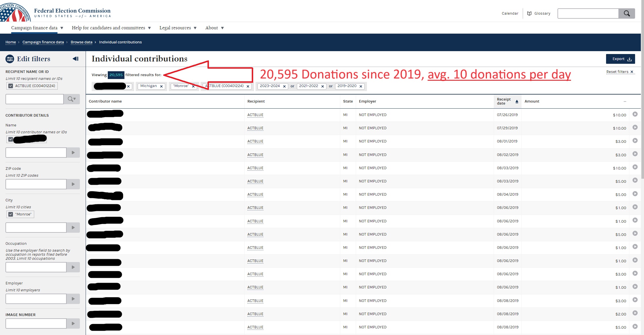Click Reset filters

click(620, 72)
